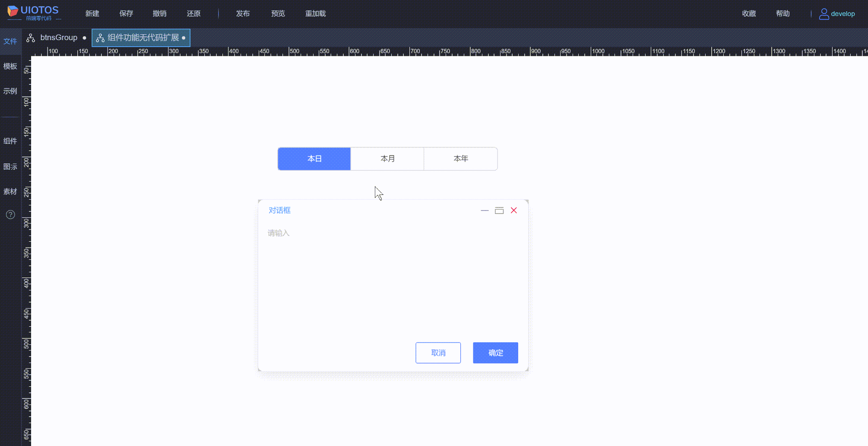The height and width of the screenshot is (446, 868).
Task: Open the 素材 materials panel
Action: pyautogui.click(x=10, y=191)
